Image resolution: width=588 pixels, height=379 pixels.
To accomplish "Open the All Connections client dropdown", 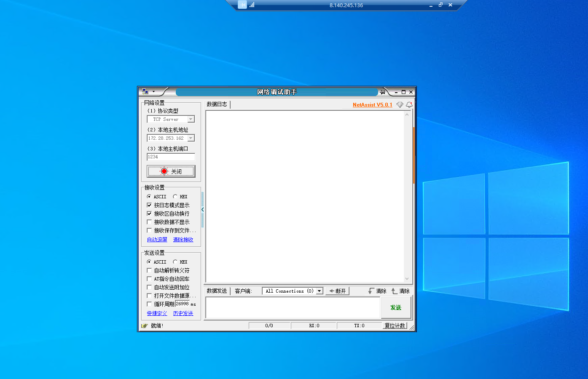I will [x=320, y=291].
